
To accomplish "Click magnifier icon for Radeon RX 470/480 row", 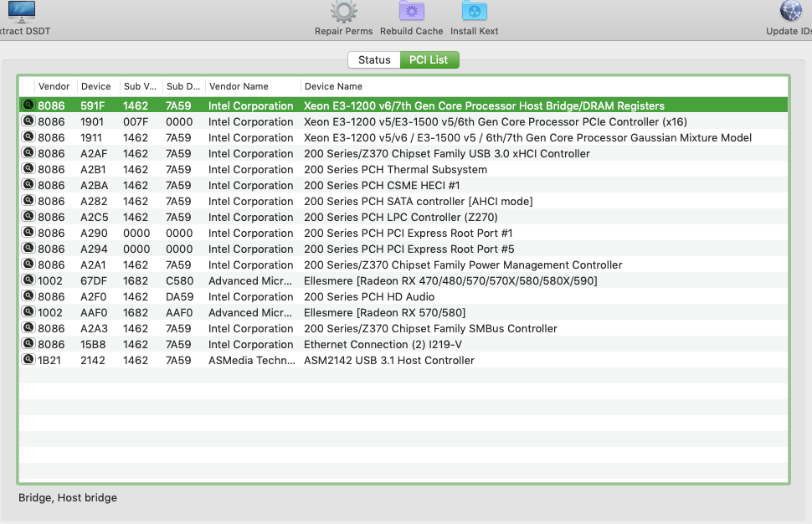I will click(28, 280).
